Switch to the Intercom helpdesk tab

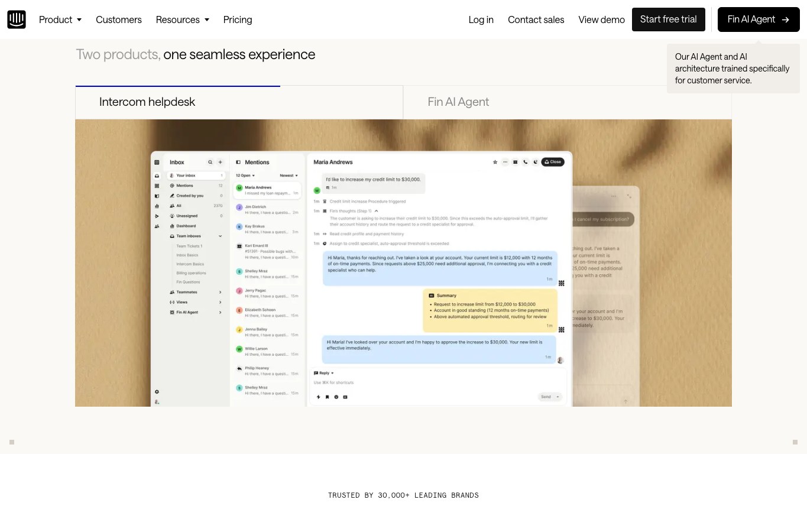pos(239,102)
